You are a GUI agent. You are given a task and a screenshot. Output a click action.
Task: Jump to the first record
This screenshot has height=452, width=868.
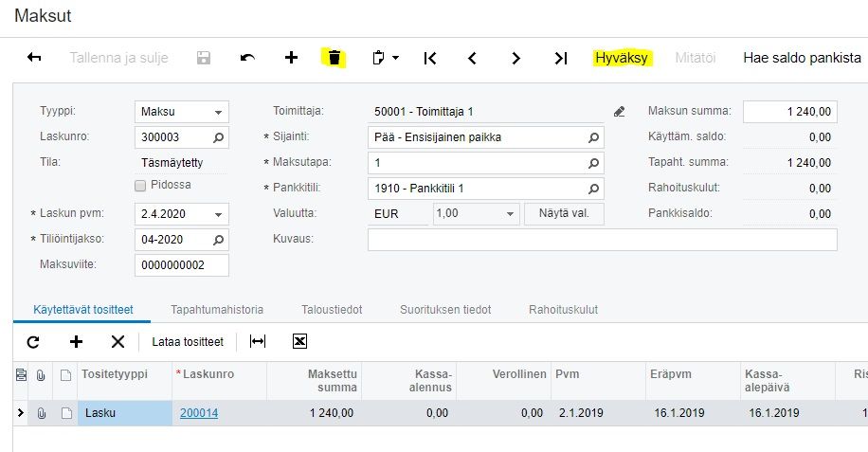430,58
